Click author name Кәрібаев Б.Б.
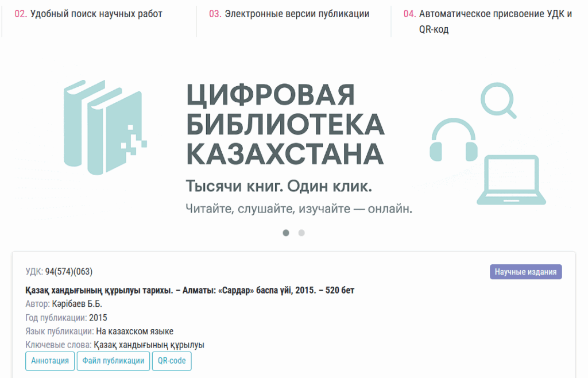 click(77, 304)
